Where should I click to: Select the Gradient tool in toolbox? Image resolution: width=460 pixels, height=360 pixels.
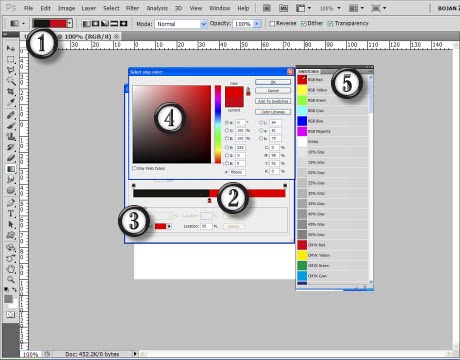11,169
